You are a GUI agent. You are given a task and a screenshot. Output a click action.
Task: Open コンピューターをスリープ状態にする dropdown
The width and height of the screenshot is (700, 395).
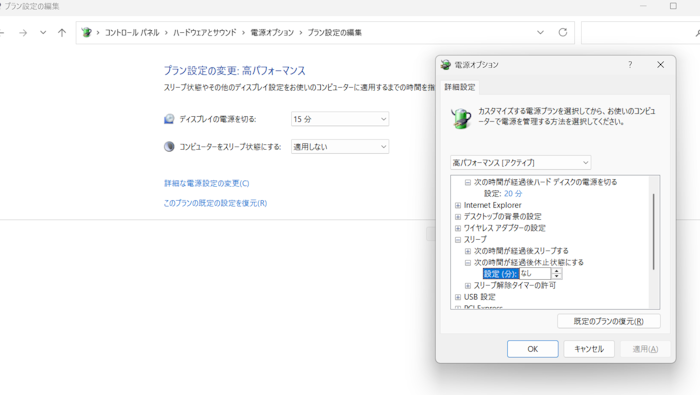[x=340, y=147]
